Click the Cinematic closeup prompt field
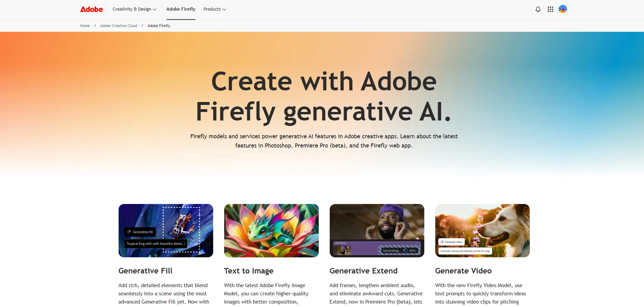644x307 pixels. click(465, 251)
